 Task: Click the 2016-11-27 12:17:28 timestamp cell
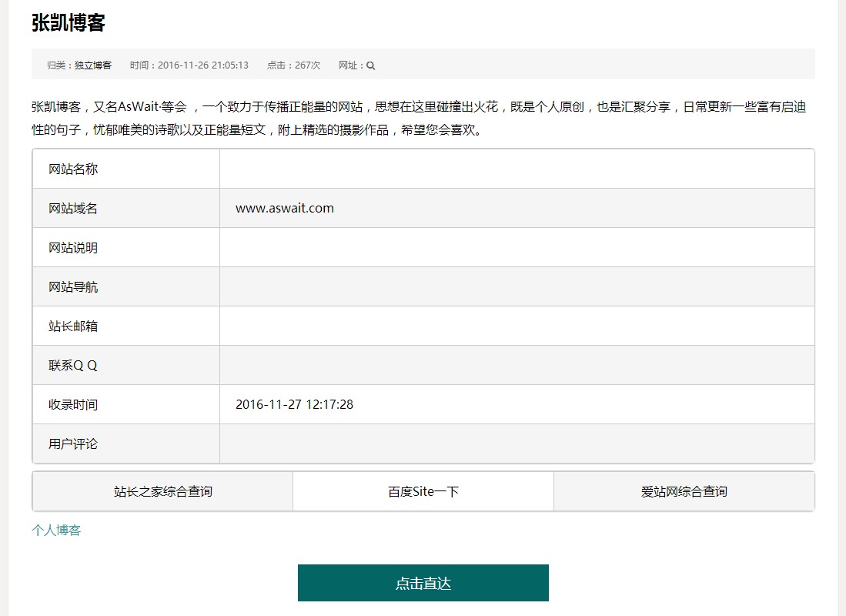pos(294,404)
